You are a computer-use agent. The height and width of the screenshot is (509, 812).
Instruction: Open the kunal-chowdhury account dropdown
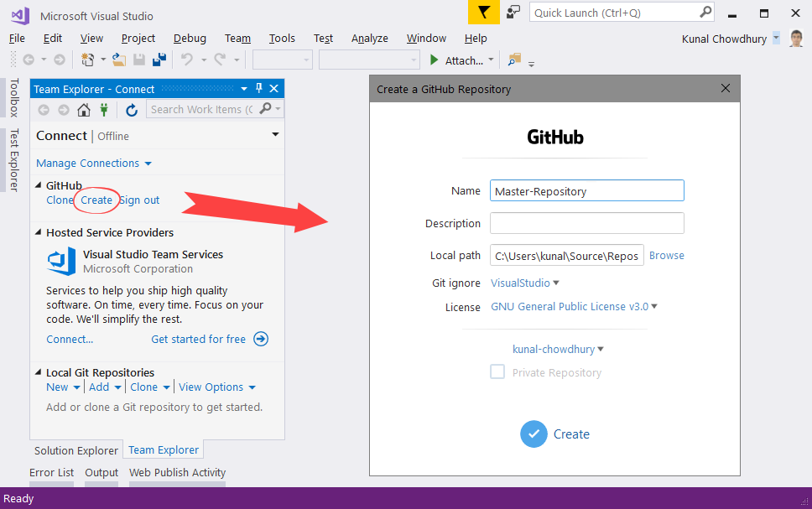coord(558,349)
